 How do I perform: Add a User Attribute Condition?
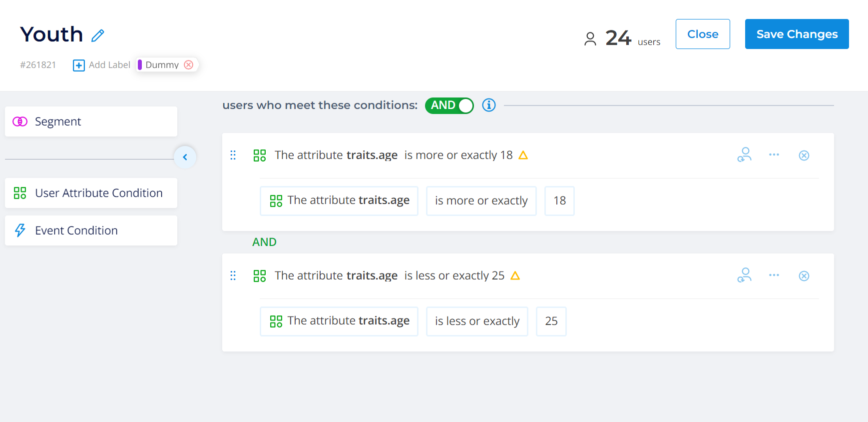91,193
